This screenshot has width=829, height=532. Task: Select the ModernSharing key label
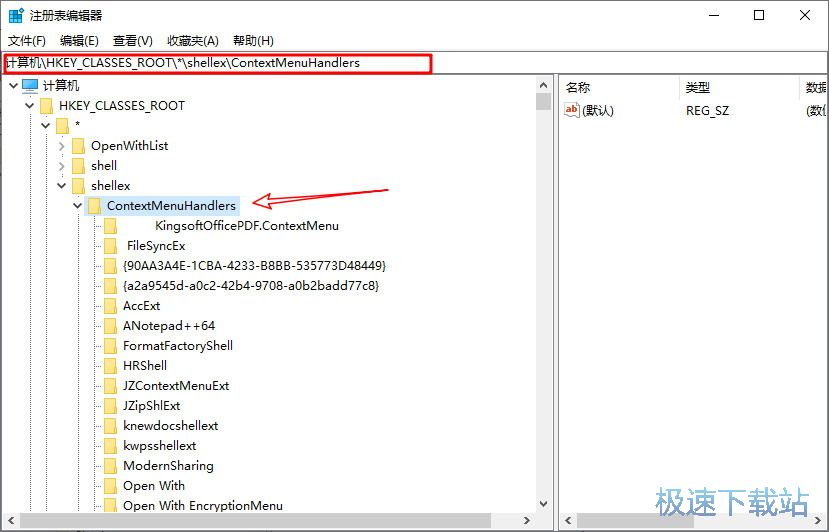pyautogui.click(x=169, y=466)
